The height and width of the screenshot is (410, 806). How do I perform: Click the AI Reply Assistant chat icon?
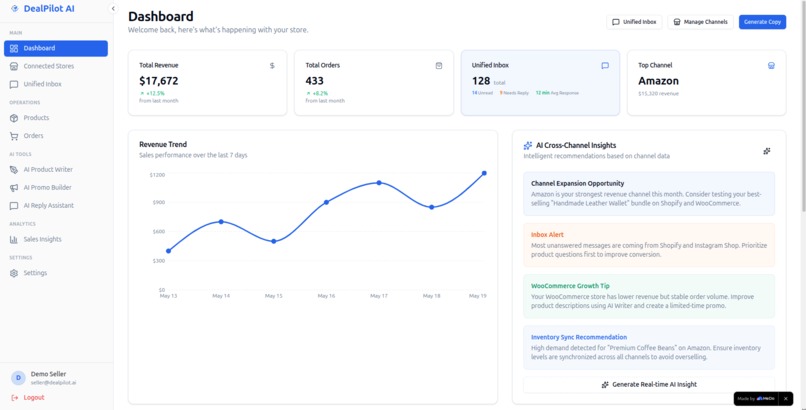[x=14, y=206]
